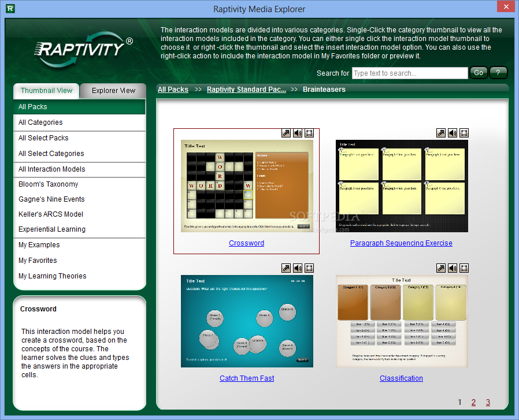This screenshot has height=420, width=519.
Task: Click insert arrow icon above Paragraph Sequencing Exercise
Action: click(x=441, y=133)
